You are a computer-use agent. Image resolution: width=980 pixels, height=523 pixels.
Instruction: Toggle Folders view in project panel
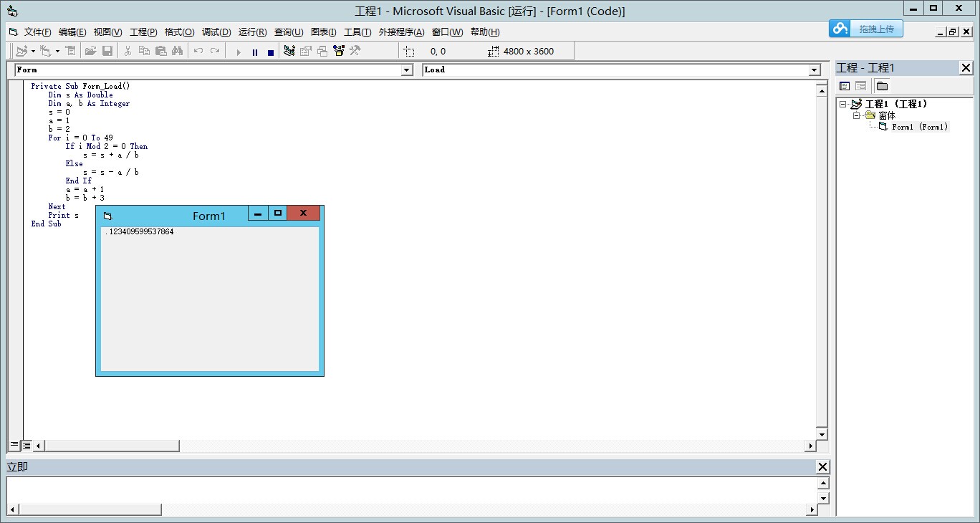(x=882, y=86)
